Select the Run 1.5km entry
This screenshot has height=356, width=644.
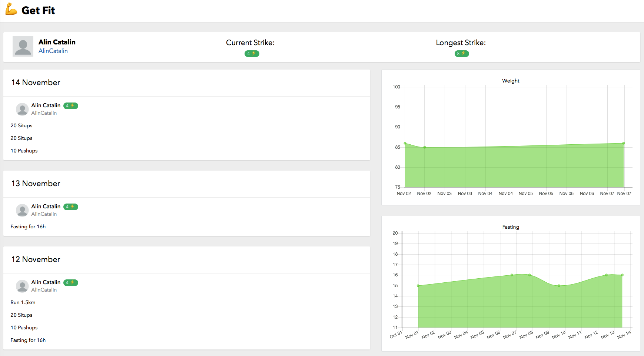tap(23, 302)
